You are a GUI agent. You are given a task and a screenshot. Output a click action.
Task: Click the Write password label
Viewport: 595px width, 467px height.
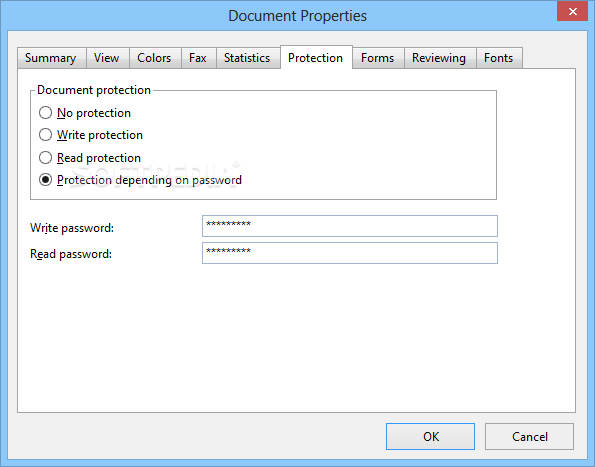(x=72, y=228)
